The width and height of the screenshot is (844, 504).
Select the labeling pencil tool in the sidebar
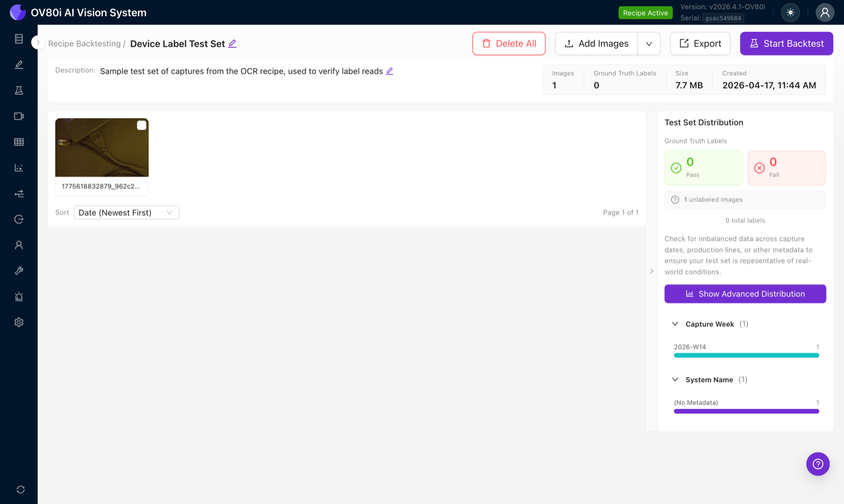pos(19,64)
